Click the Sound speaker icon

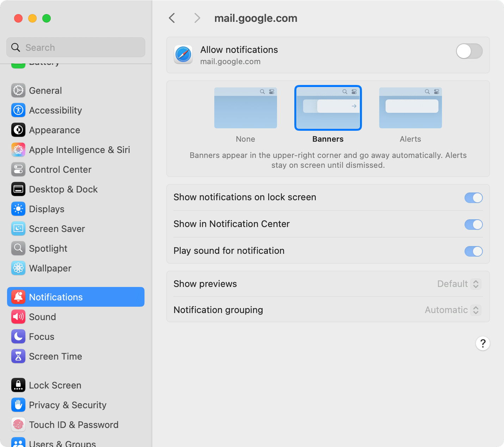point(18,317)
